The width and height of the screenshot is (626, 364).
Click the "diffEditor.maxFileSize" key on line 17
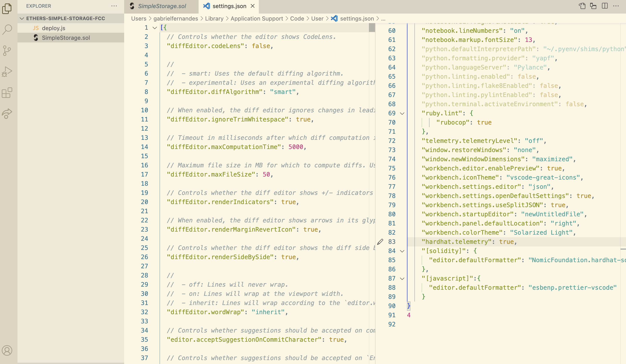click(211, 174)
